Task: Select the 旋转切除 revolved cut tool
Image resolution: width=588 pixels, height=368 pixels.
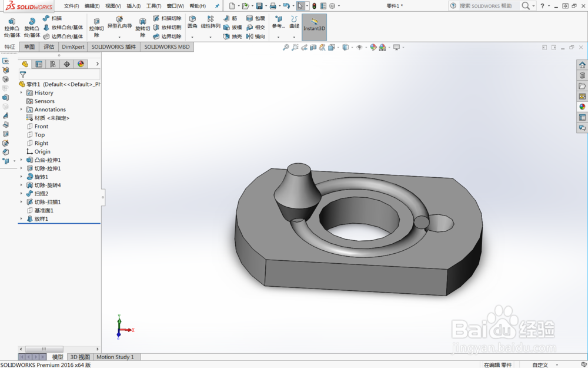Action: coord(142,28)
